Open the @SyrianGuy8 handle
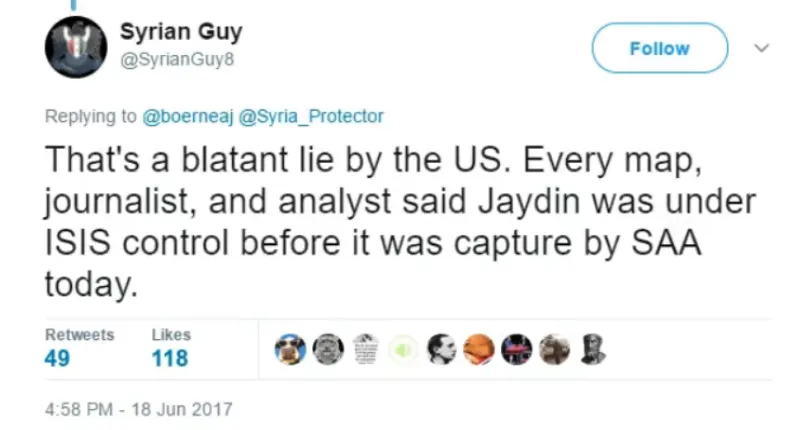Viewport: 800px width, 430px height. [x=177, y=60]
